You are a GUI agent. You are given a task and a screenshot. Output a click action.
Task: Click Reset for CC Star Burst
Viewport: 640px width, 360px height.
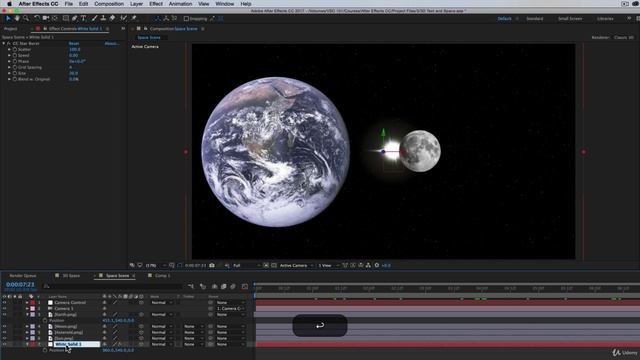[x=74, y=43]
